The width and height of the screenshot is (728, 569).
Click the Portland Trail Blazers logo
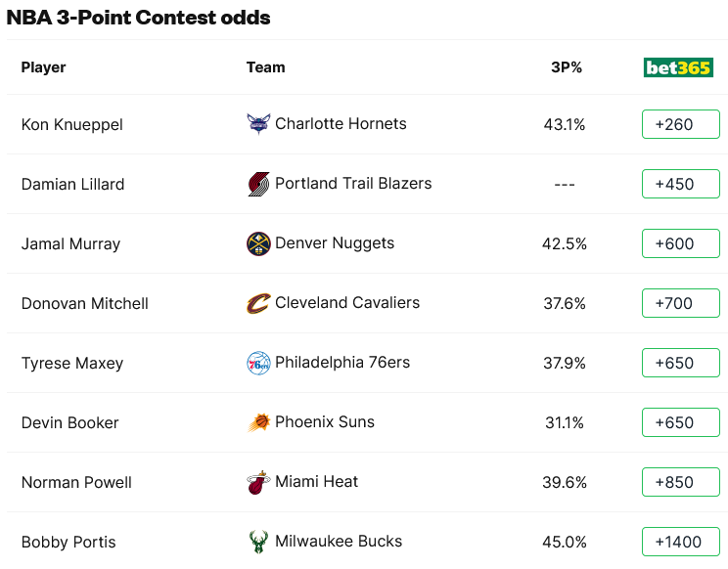point(258,184)
